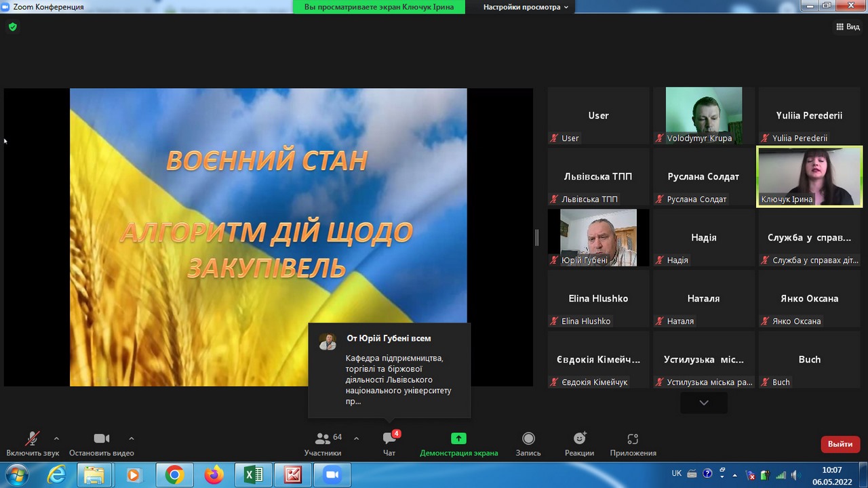Image resolution: width=868 pixels, height=488 pixels.
Task: Open chat message from Юрій Губені
Action: 389,371
